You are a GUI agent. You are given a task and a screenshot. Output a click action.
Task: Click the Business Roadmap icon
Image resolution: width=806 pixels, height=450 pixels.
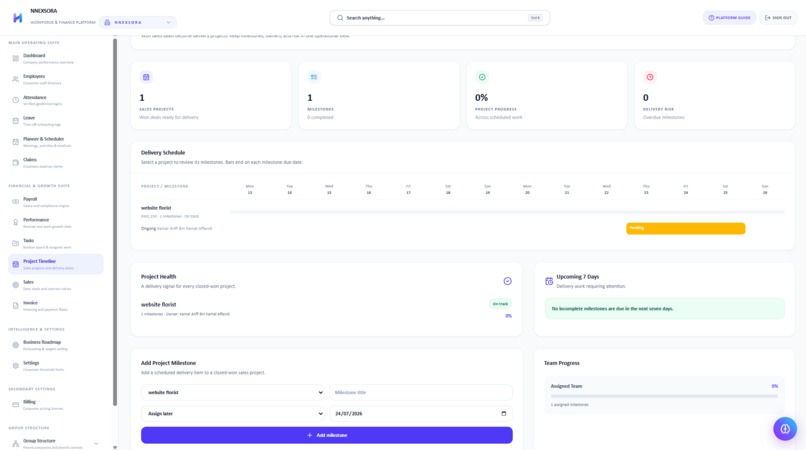[15, 345]
